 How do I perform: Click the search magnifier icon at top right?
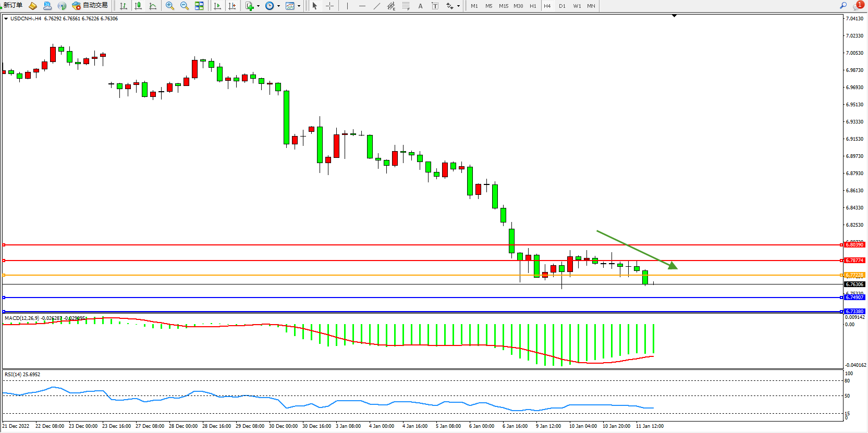coord(843,6)
